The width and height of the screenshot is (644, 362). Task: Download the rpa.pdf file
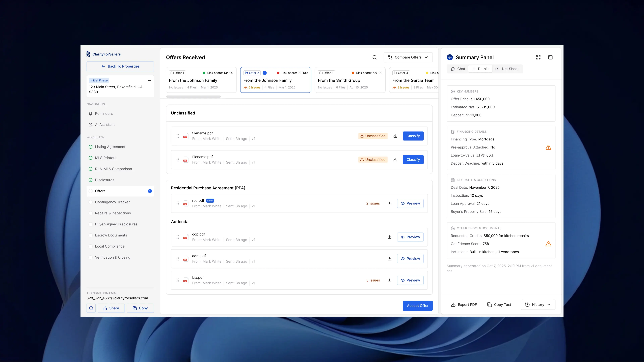pyautogui.click(x=389, y=203)
